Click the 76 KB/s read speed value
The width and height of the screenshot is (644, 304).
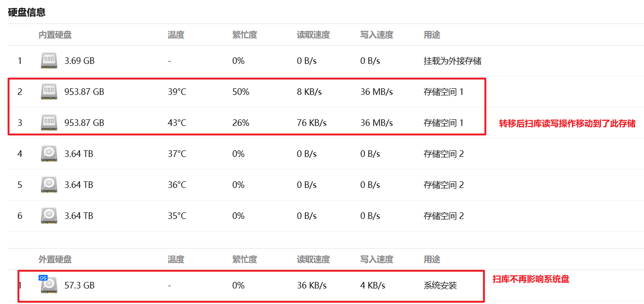pos(311,123)
